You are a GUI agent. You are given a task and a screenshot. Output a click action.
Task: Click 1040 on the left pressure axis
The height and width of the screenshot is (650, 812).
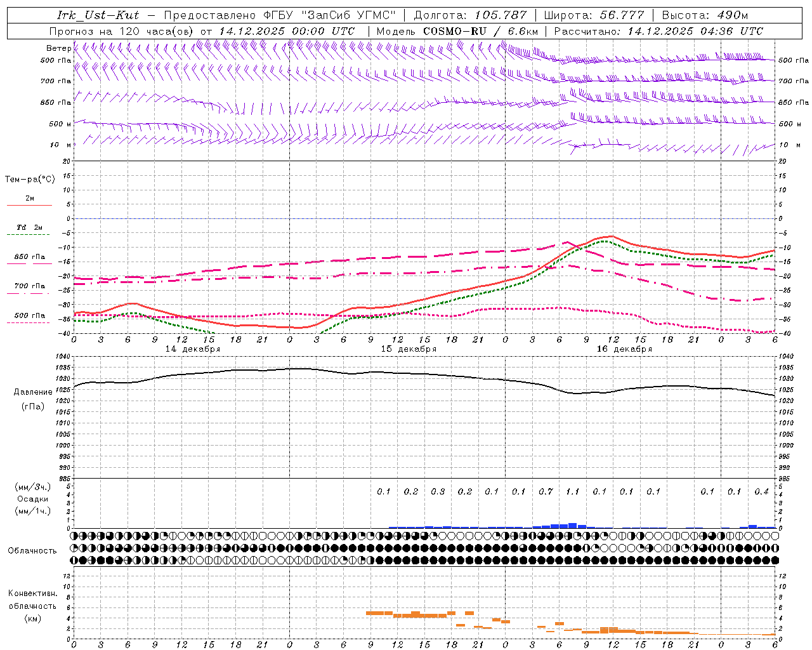63,356
